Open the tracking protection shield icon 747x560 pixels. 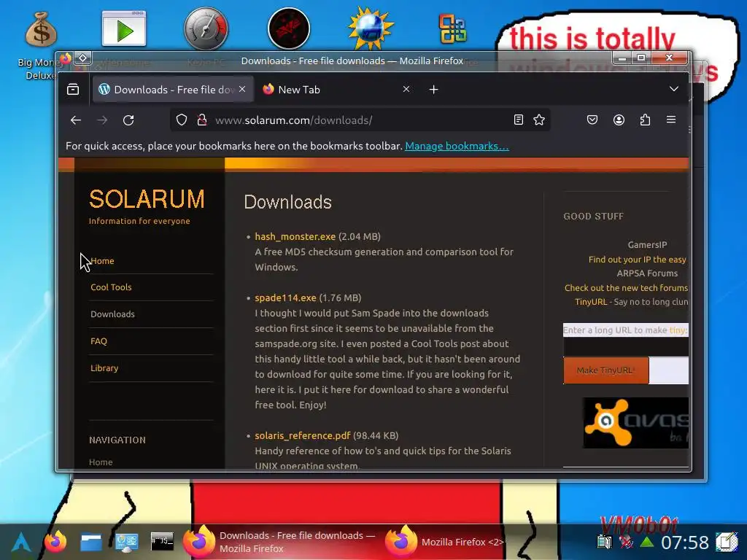point(182,120)
